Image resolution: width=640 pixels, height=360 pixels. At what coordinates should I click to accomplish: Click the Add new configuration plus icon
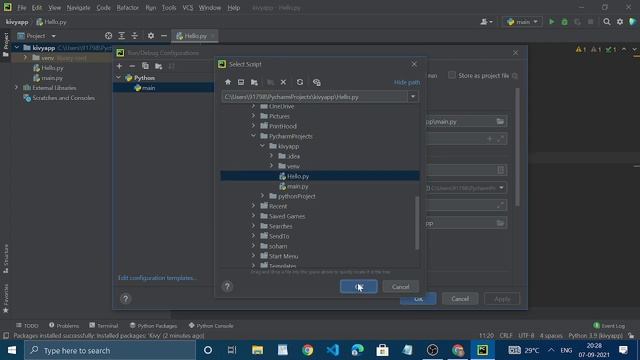(x=119, y=66)
